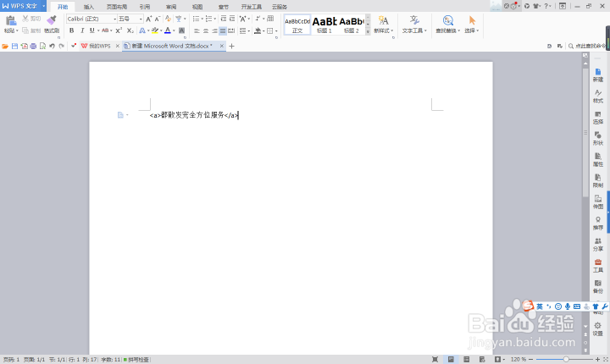Image resolution: width=610 pixels, height=364 pixels.
Task: Add a new document tab with plus
Action: [231, 46]
